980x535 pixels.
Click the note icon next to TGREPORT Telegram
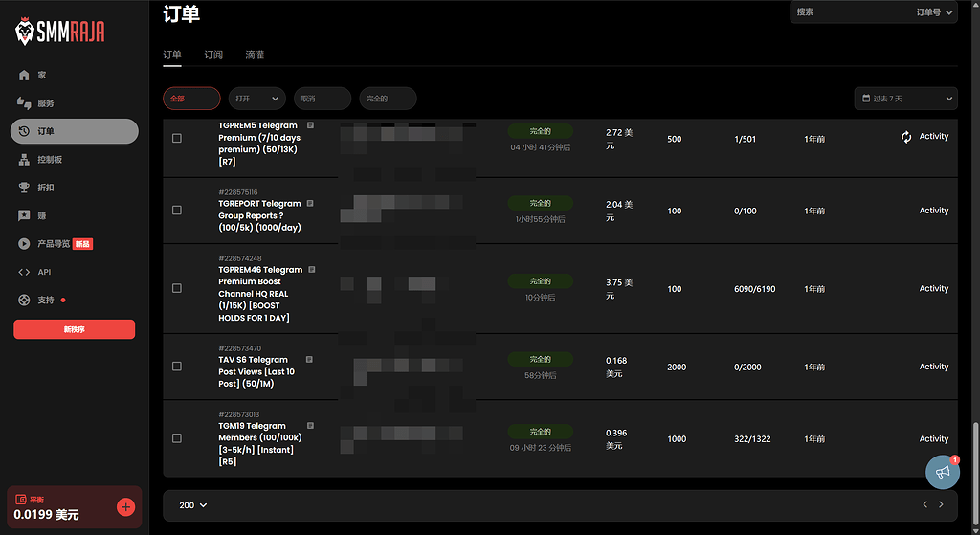[x=310, y=203]
